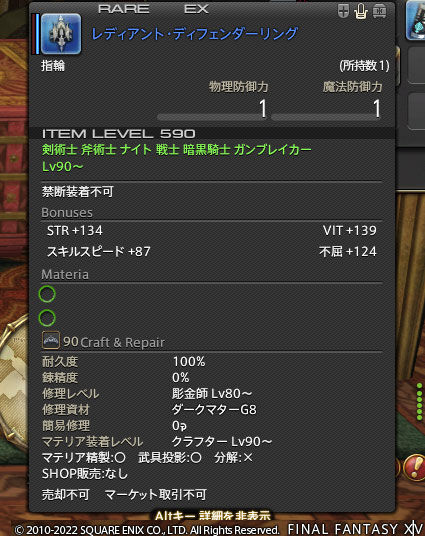The width and height of the screenshot is (425, 536).
Task: Click the RARE label at top
Action: [x=124, y=9]
